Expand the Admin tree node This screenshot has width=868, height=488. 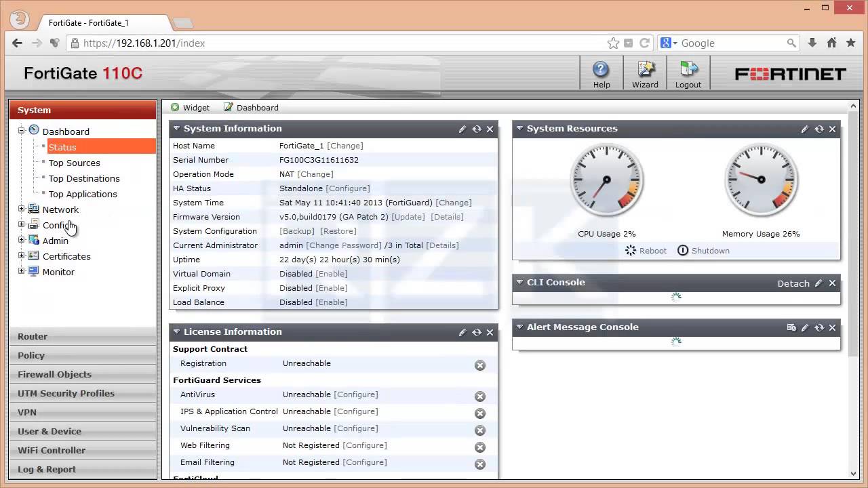pyautogui.click(x=21, y=240)
